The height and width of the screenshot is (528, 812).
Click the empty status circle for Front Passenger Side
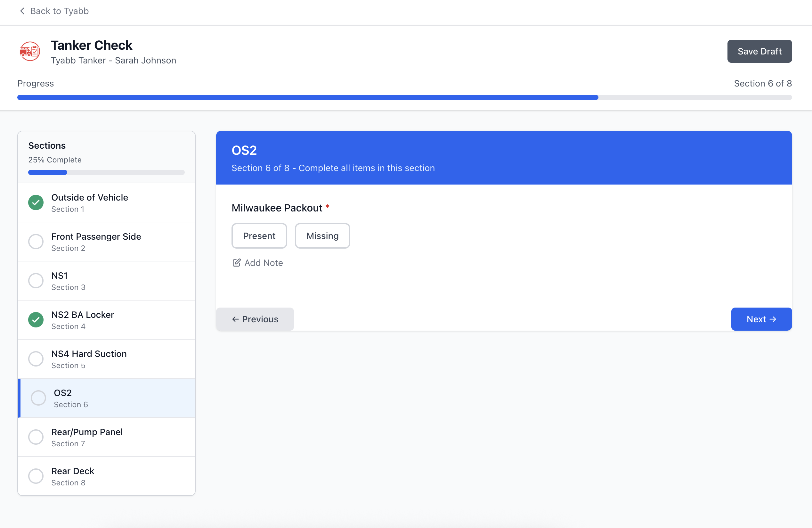[x=36, y=242]
